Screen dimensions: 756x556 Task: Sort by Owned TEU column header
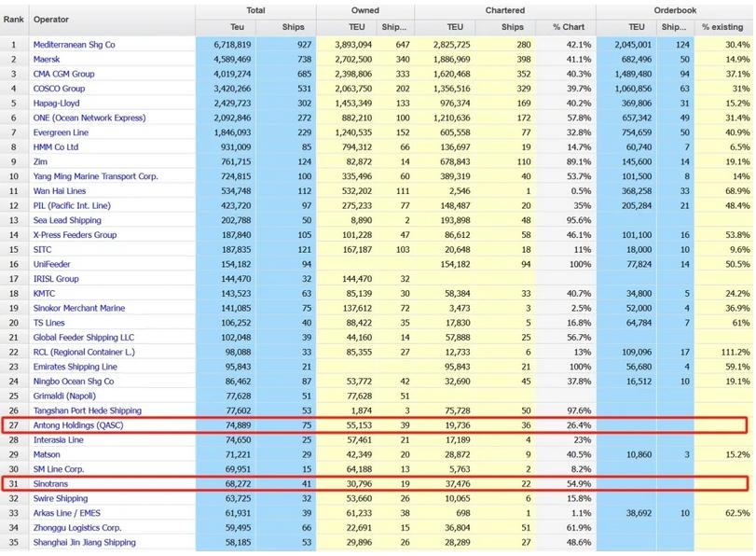pos(357,27)
